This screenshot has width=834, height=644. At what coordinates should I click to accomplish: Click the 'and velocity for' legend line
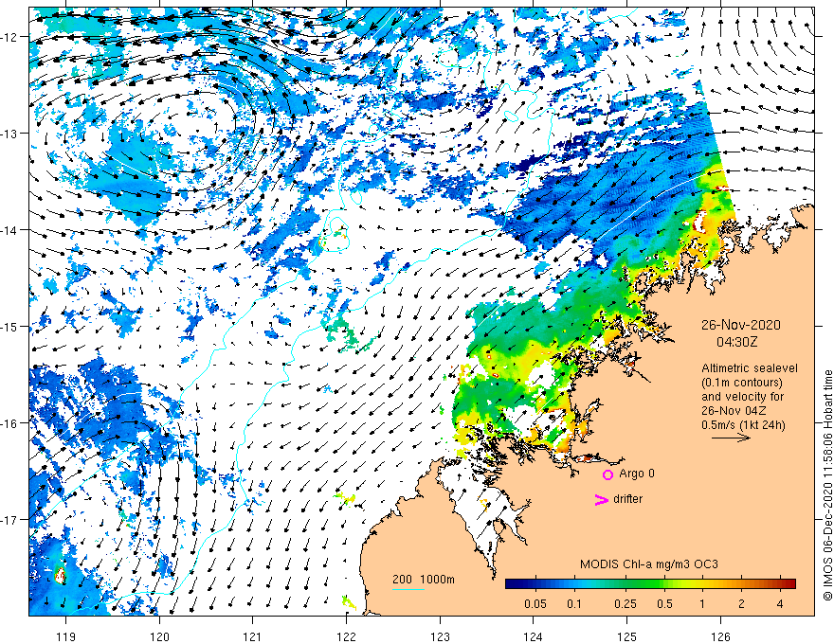click(x=742, y=397)
